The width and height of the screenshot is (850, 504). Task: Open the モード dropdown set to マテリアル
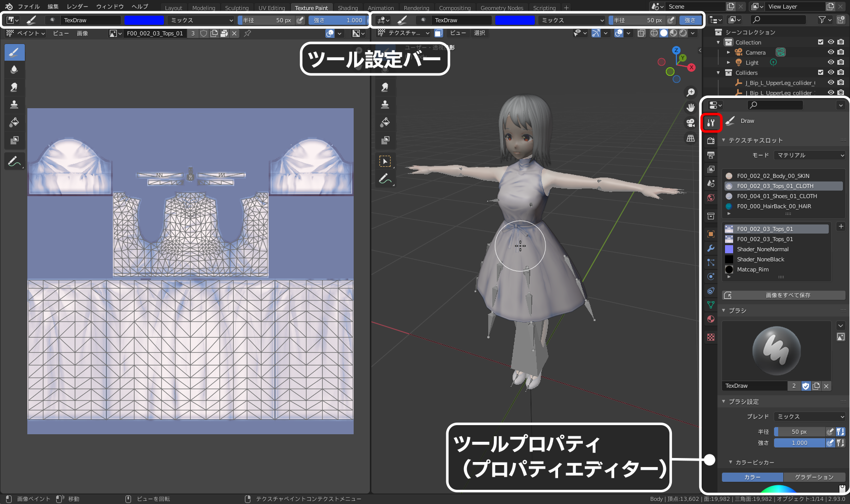(x=809, y=155)
